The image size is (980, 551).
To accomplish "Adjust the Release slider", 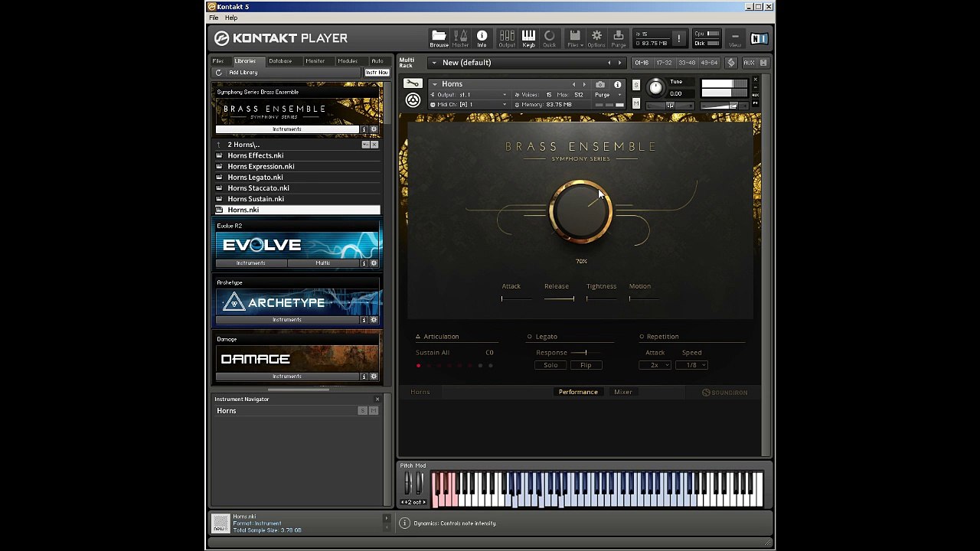I will [x=559, y=298].
